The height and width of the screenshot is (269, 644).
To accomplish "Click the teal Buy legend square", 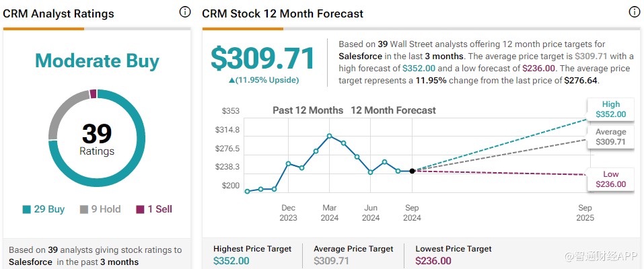I will click(x=27, y=209).
